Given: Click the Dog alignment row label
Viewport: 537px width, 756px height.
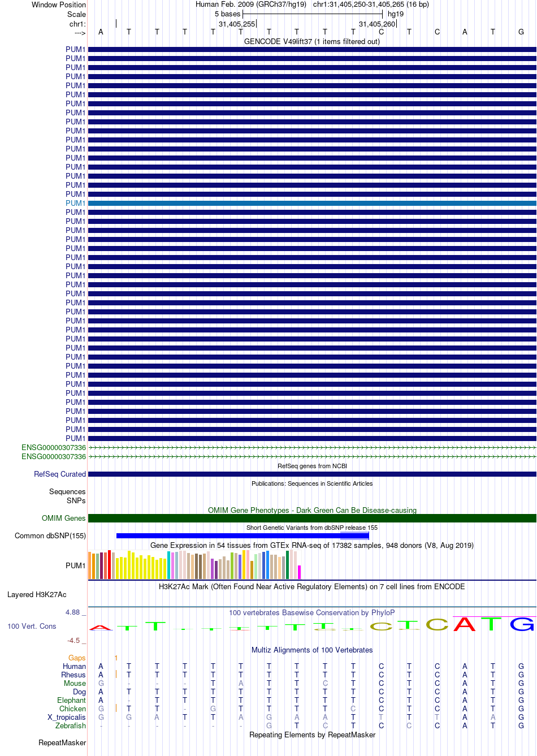Looking at the screenshot, I should (80, 692).
